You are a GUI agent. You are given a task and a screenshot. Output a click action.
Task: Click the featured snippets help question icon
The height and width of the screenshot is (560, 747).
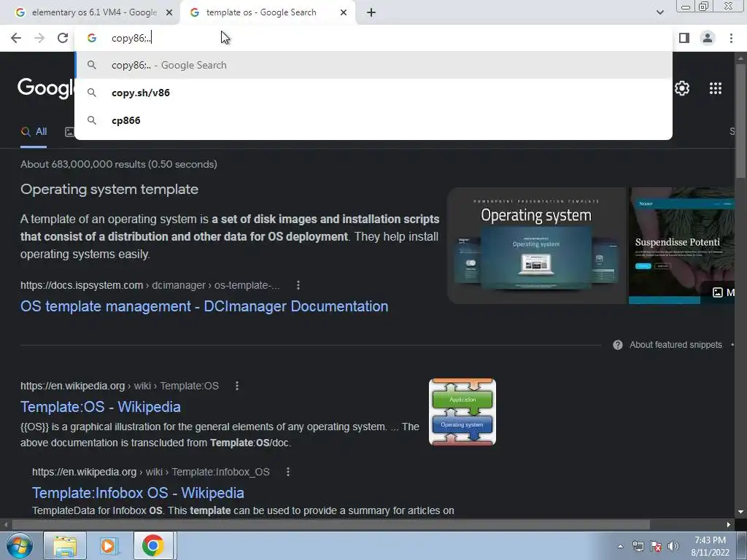617,345
